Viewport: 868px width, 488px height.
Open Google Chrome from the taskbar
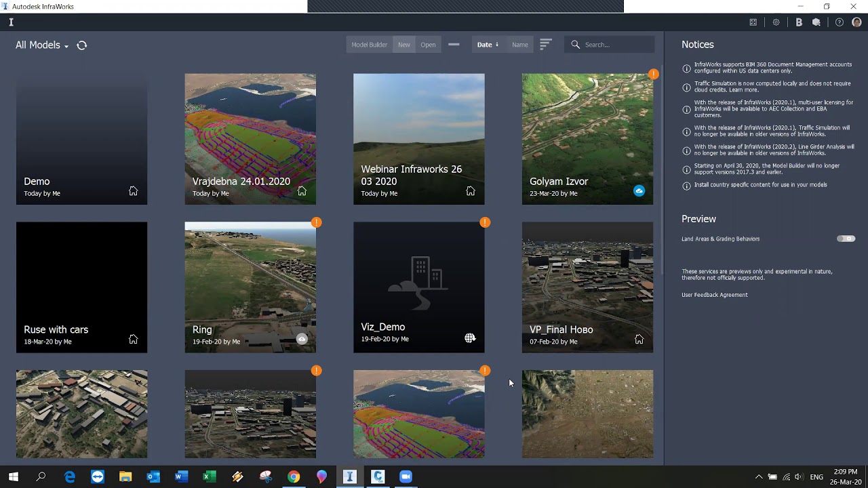coord(294,476)
